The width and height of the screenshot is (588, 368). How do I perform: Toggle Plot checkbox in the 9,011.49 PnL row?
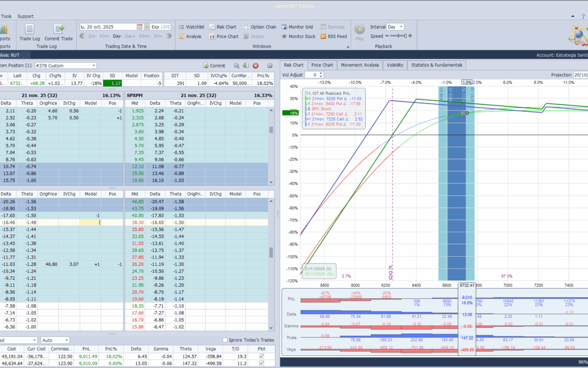[261, 357]
